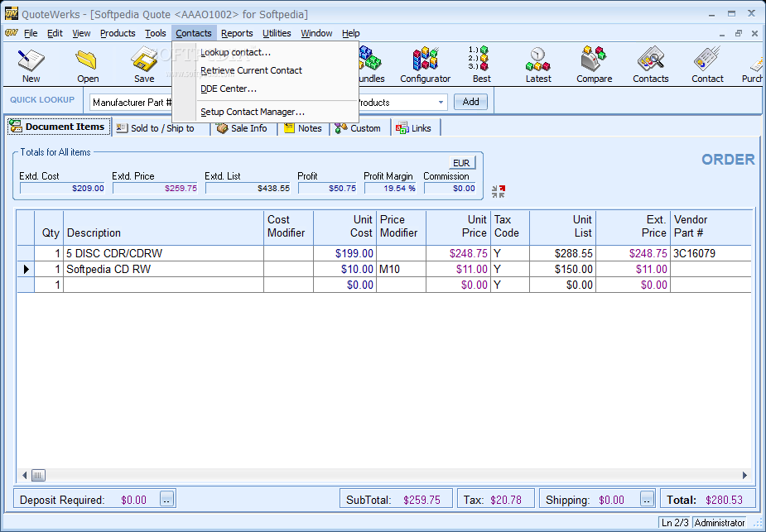
Task: Click the Contact card toolbar icon
Action: [707, 65]
